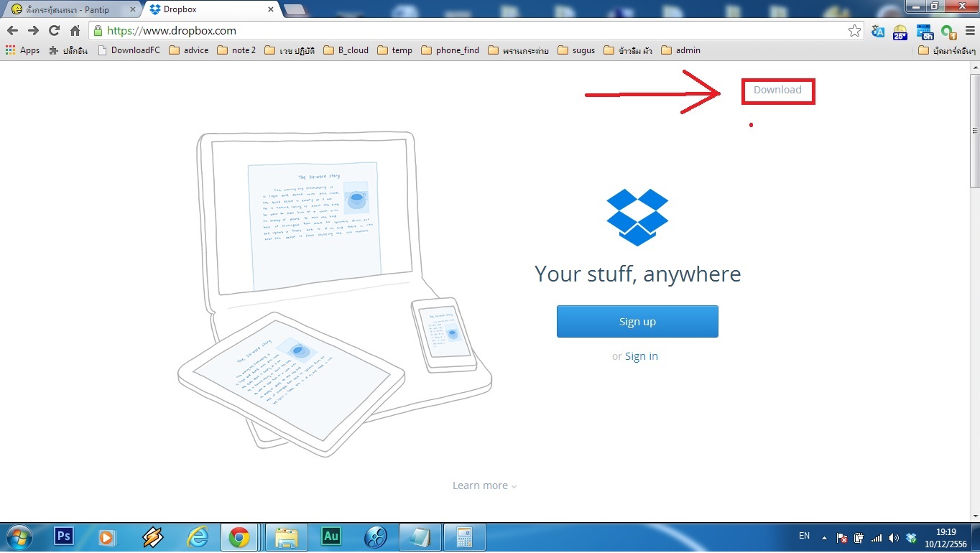Screen dimensions: 980x553
Task: Open the Calculator taskbar icon
Action: 465,536
